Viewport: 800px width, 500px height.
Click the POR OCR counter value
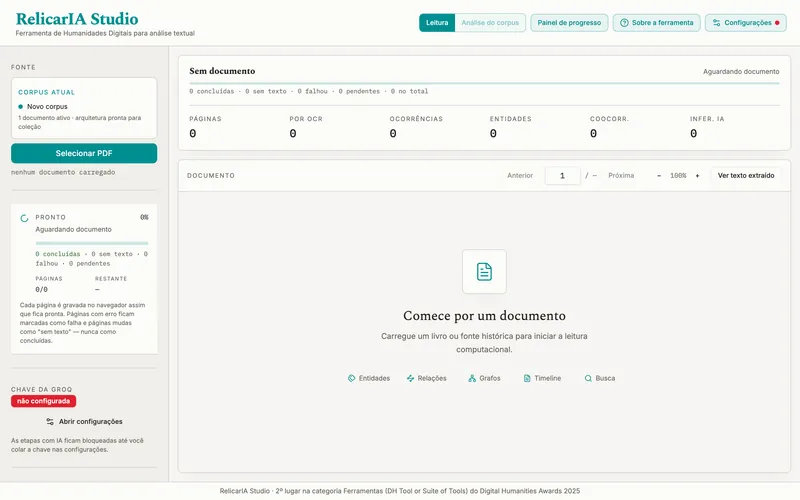(x=293, y=134)
